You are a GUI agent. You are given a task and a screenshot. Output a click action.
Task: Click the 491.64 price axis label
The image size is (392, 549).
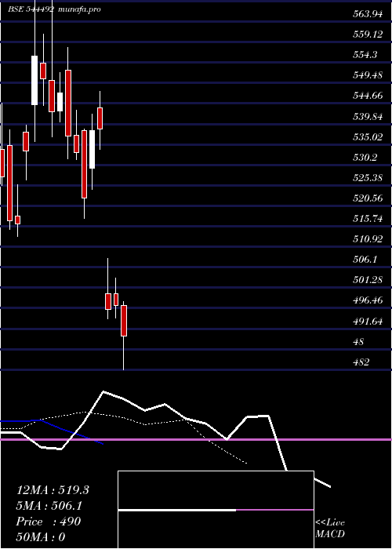pos(368,321)
